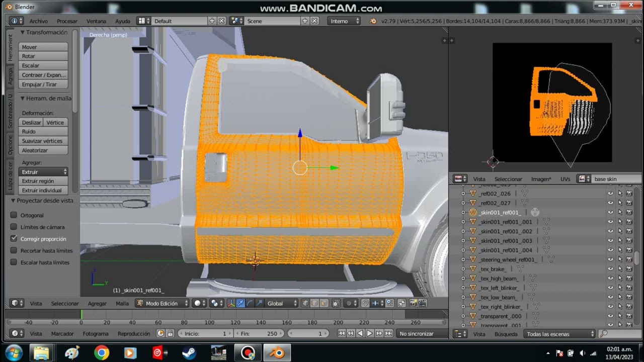Image resolution: width=644 pixels, height=362 pixels.
Task: Enable Escalar hasta límites checkbox
Action: [x=14, y=262]
